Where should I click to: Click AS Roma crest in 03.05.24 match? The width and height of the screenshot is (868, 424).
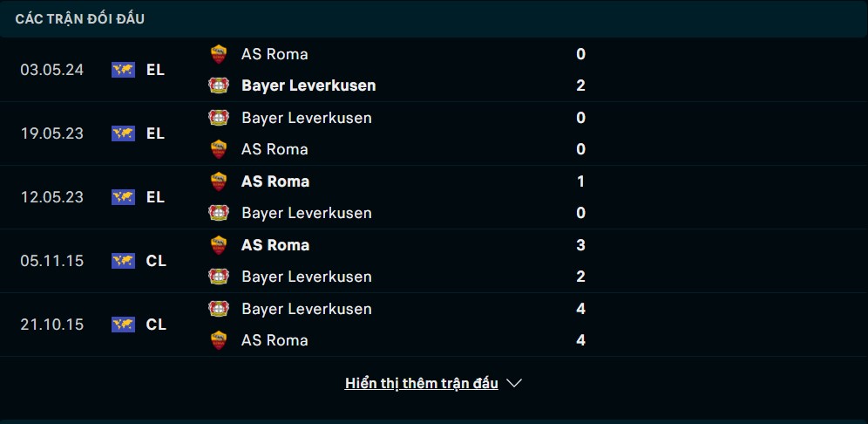(219, 54)
